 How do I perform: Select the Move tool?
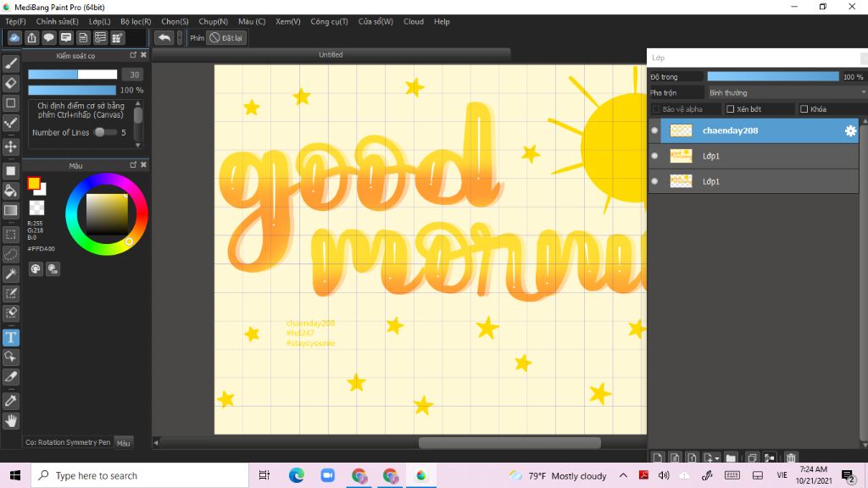(10, 147)
